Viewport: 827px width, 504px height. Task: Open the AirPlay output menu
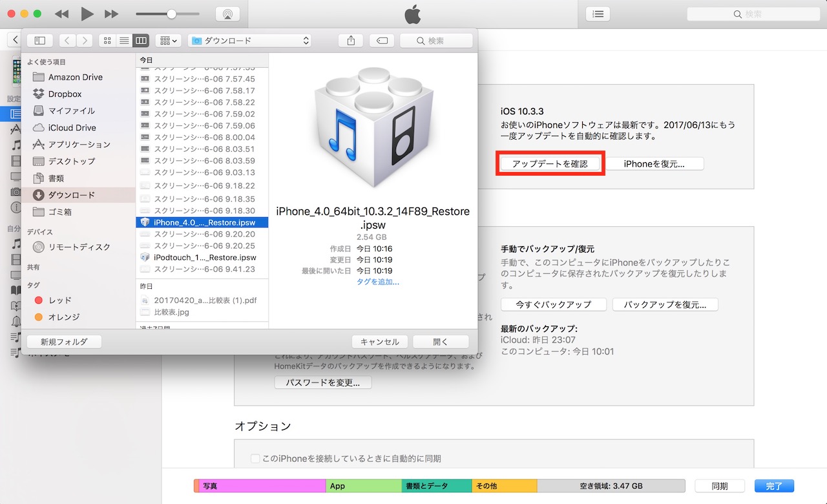(227, 14)
